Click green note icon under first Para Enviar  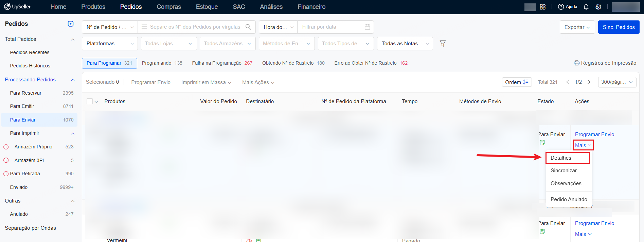[542, 143]
